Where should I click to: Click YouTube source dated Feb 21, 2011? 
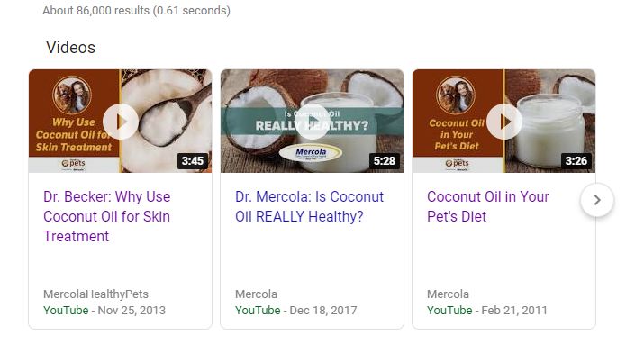[449, 311]
